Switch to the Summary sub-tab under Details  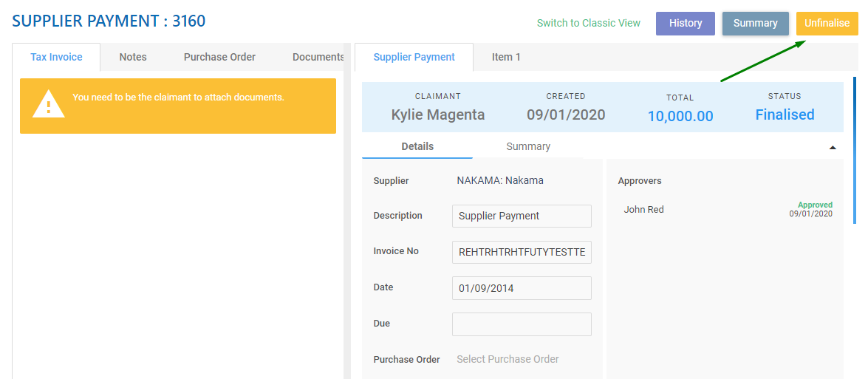coord(528,146)
